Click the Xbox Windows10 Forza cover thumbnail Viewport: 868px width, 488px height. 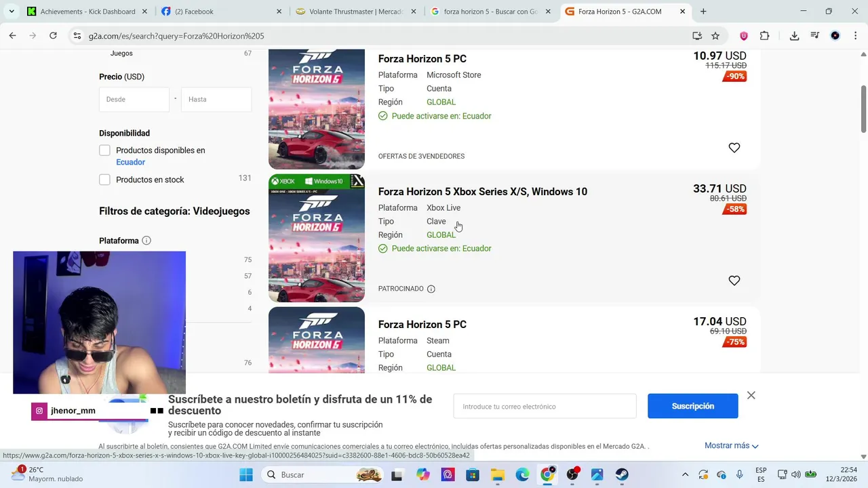coord(317,238)
